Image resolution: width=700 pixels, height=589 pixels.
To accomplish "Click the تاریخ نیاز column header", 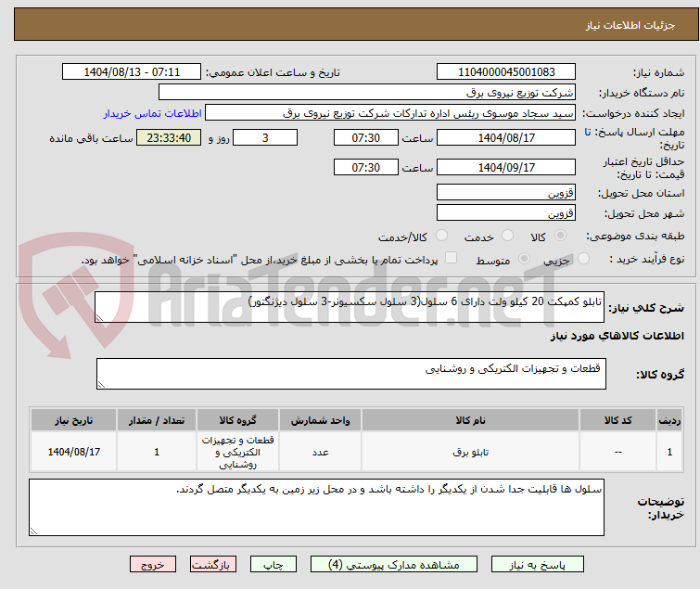I will tap(73, 420).
